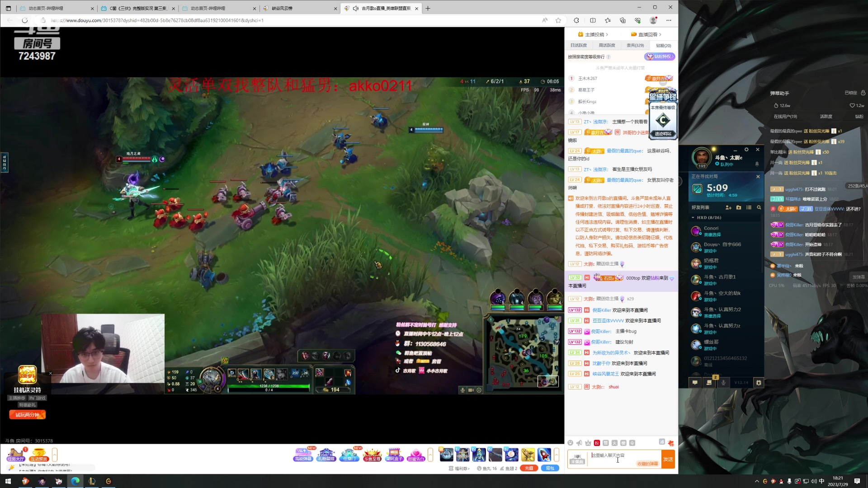Expand activity icons with orange up-arrow
This screenshot has width=868, height=488.
tap(430, 455)
